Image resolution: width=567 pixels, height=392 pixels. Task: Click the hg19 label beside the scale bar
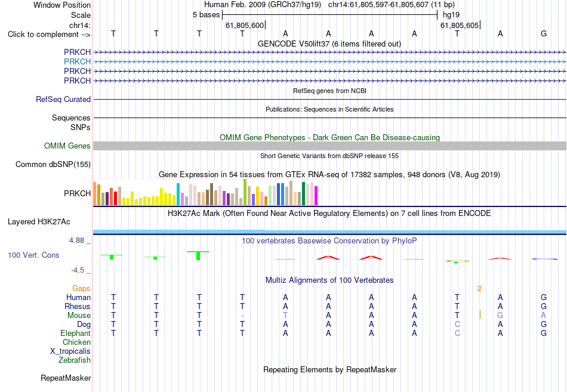[451, 15]
